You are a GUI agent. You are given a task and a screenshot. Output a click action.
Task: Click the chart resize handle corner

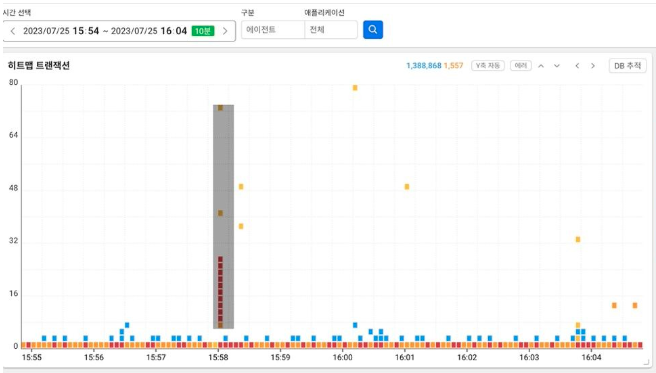pos(647,363)
